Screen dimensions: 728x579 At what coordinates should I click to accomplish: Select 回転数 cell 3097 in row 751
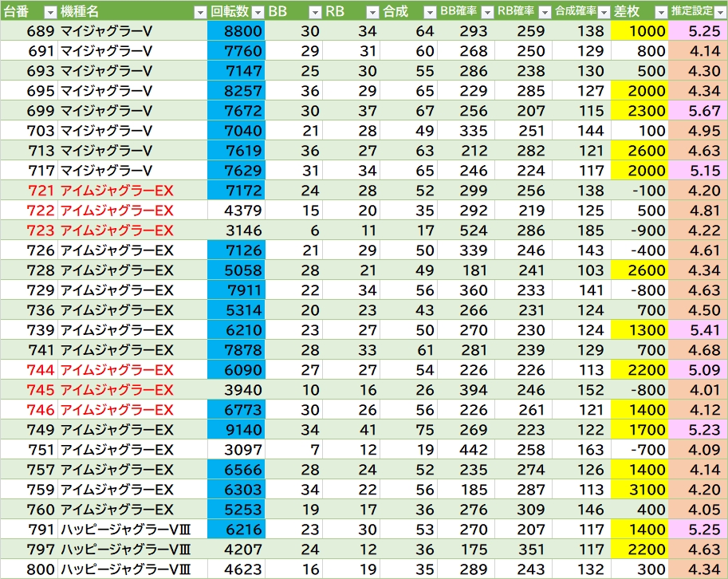236,450
